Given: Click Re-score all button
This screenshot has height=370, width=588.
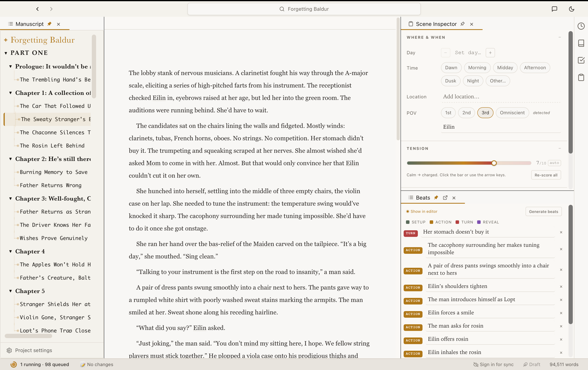Looking at the screenshot, I should [546, 175].
